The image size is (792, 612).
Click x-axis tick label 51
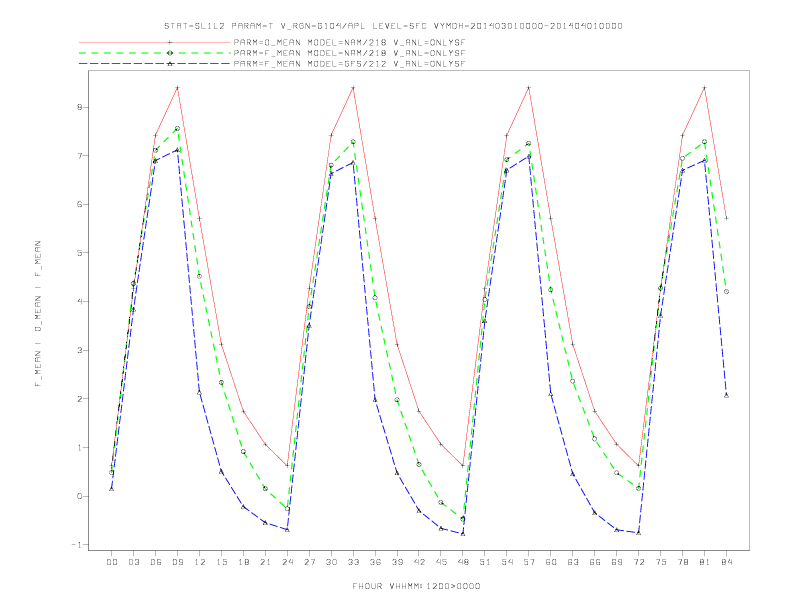[x=485, y=562]
